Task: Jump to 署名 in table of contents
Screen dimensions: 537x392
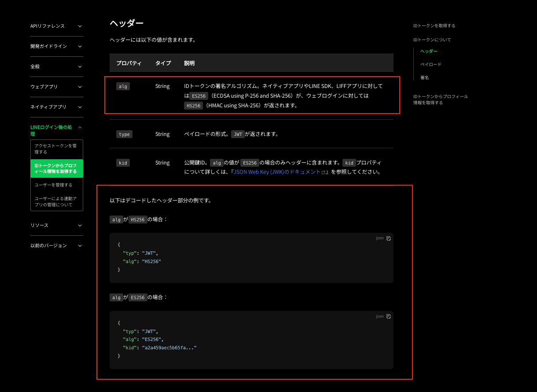Action: coord(425,77)
